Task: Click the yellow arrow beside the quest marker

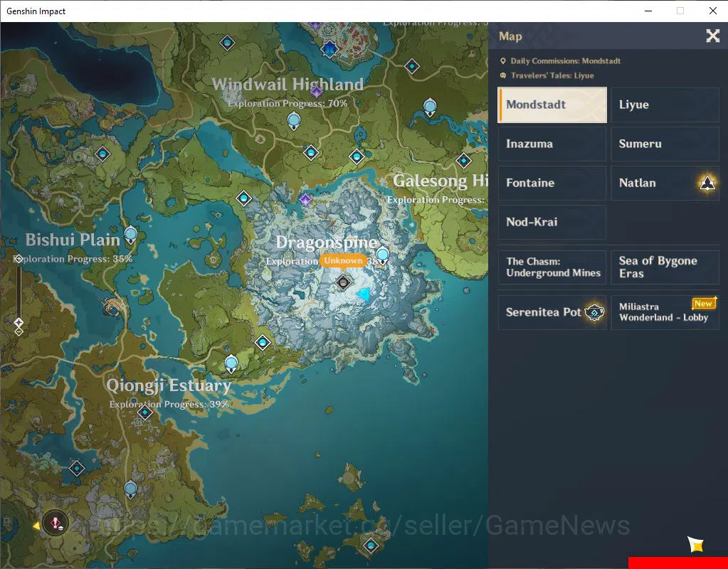Action: pos(36,526)
